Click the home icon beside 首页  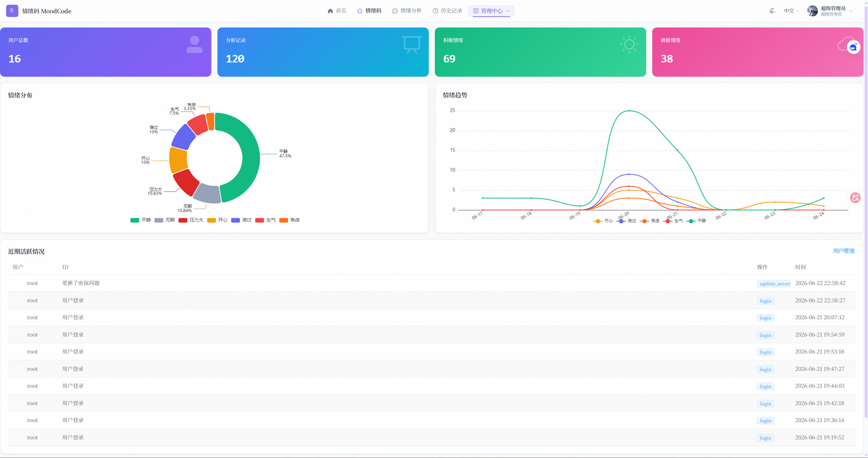[x=330, y=11]
